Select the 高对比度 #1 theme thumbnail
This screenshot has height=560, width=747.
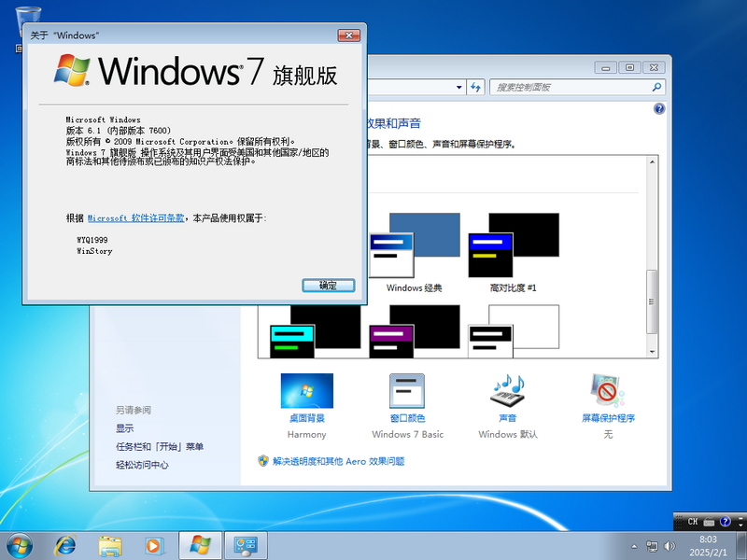pyautogui.click(x=514, y=245)
